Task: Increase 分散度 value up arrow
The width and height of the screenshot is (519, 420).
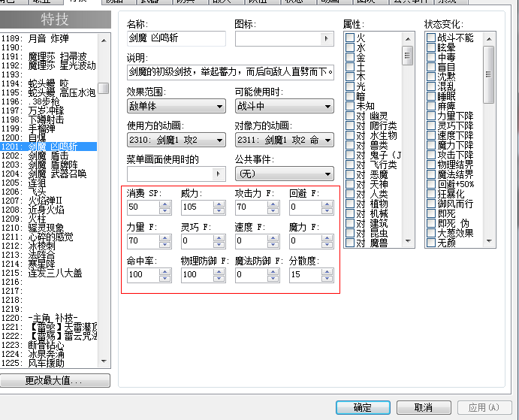Action: [327, 271]
